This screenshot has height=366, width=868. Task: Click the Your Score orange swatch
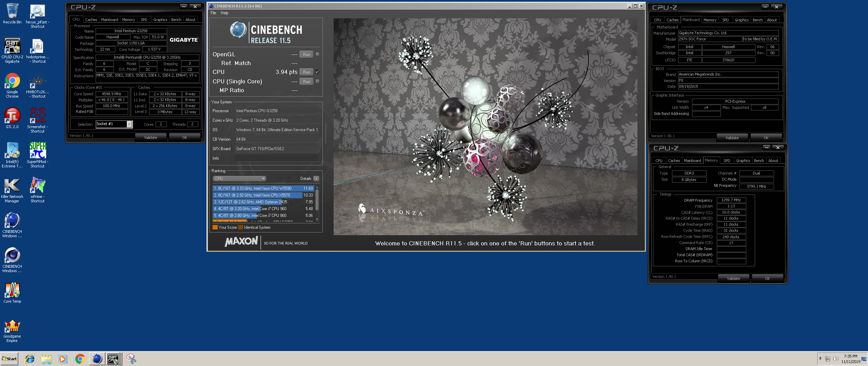[215, 227]
